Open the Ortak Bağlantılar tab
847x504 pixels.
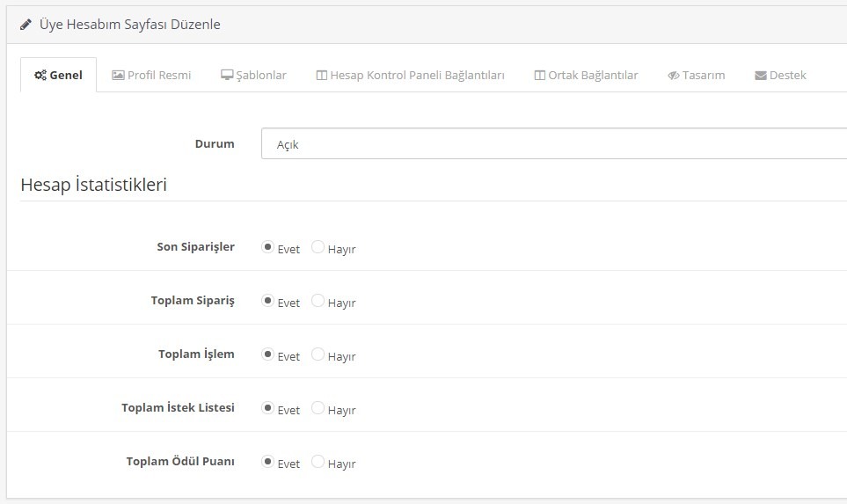[586, 75]
